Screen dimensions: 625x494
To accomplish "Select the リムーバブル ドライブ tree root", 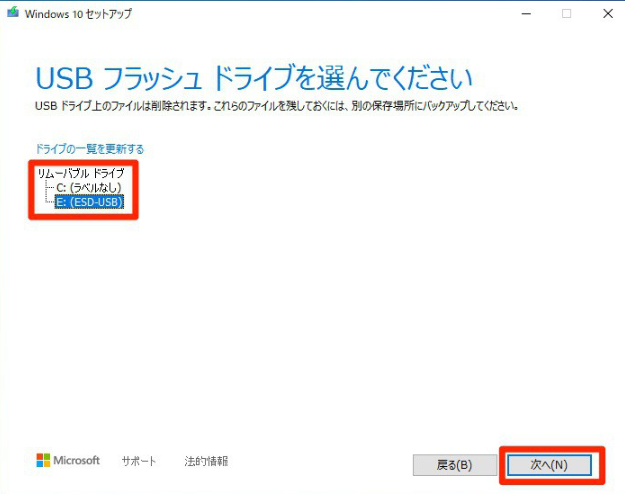I will pos(81,173).
